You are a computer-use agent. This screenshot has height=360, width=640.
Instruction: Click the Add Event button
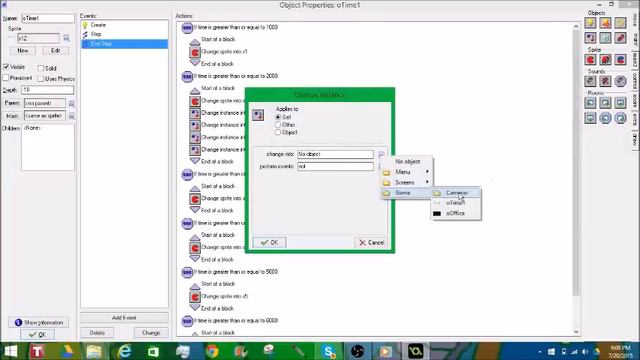(x=124, y=318)
